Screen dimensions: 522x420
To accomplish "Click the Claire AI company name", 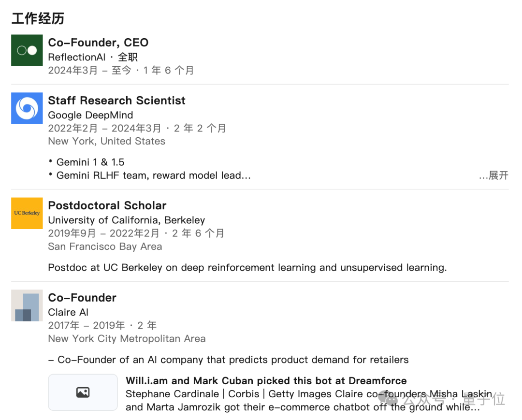I will (68, 312).
